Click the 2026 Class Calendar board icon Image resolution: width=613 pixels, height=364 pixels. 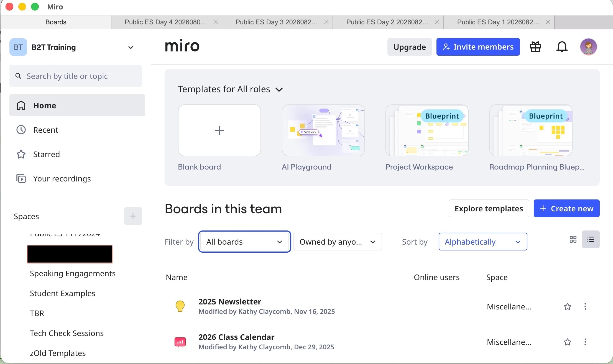coord(180,342)
